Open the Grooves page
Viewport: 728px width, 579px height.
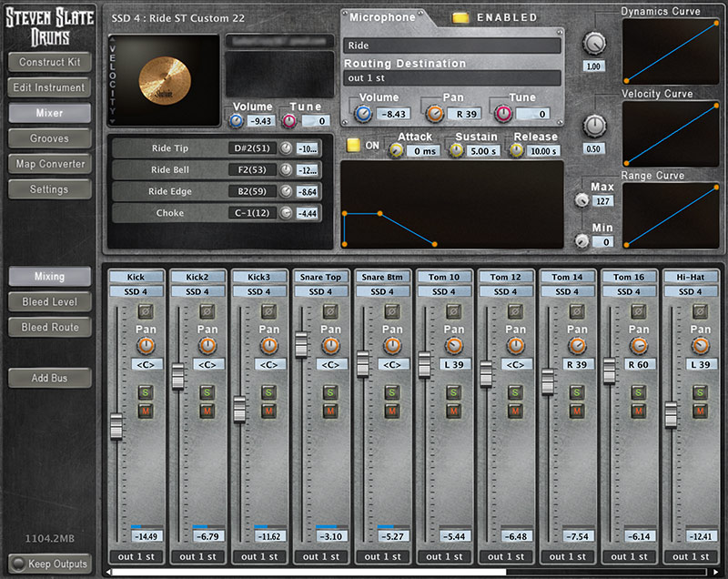tap(50, 138)
